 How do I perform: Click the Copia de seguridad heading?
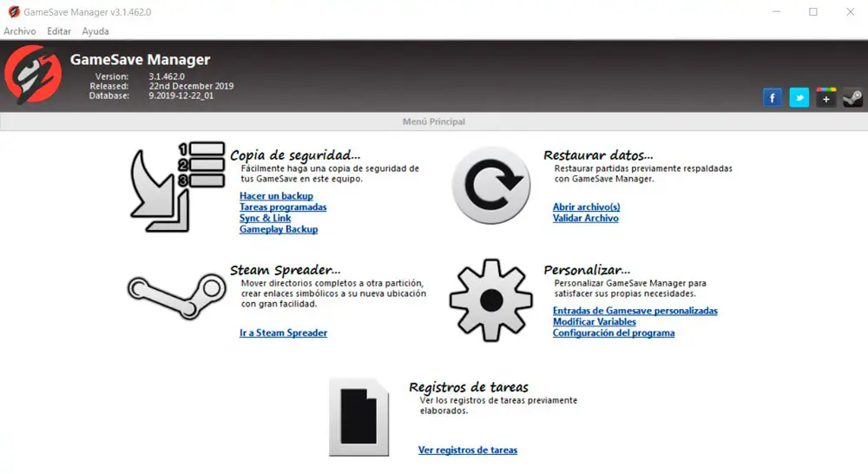pos(295,155)
